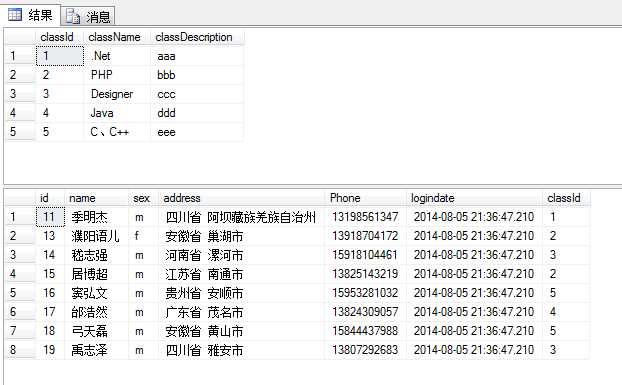
Task: Select the id column header
Action: tap(50, 198)
